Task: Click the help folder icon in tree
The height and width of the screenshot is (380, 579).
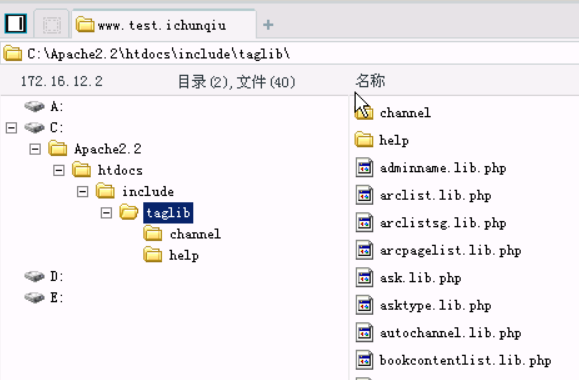Action: 153,255
